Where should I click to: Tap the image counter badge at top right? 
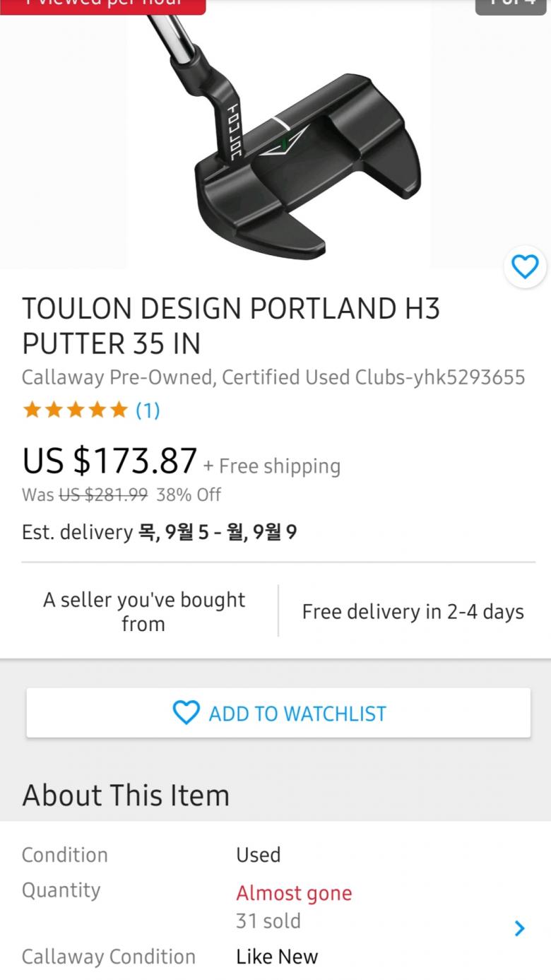pos(511,4)
